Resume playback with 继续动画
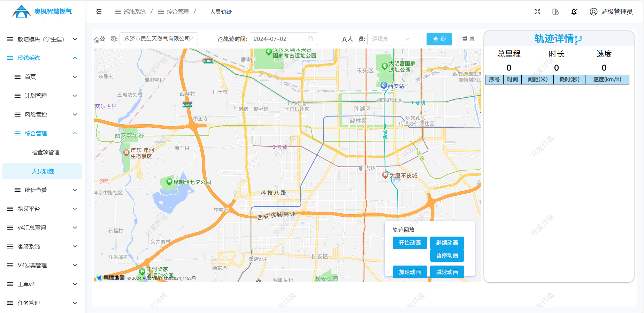Screen dimensions: 644x313 pos(447,243)
